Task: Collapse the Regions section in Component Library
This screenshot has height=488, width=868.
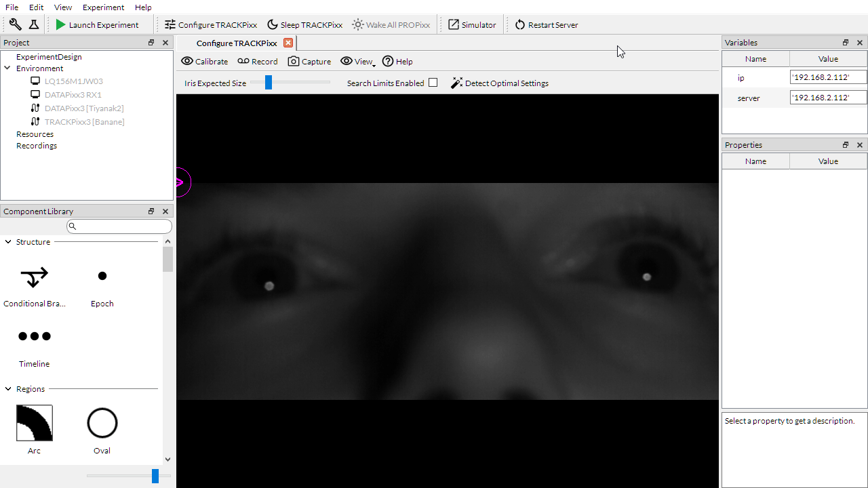Action: pos(7,388)
